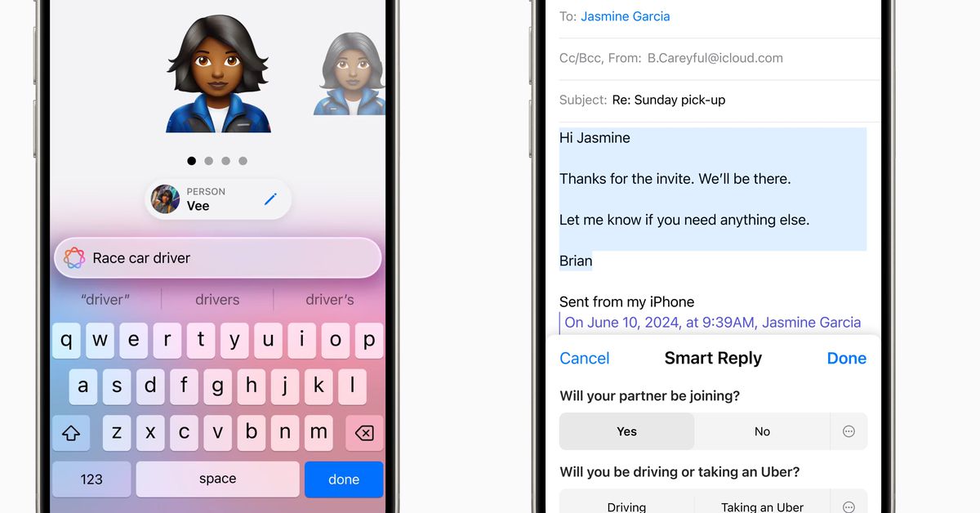This screenshot has width=980, height=513.
Task: Choose the Driving option
Action: pyautogui.click(x=626, y=506)
